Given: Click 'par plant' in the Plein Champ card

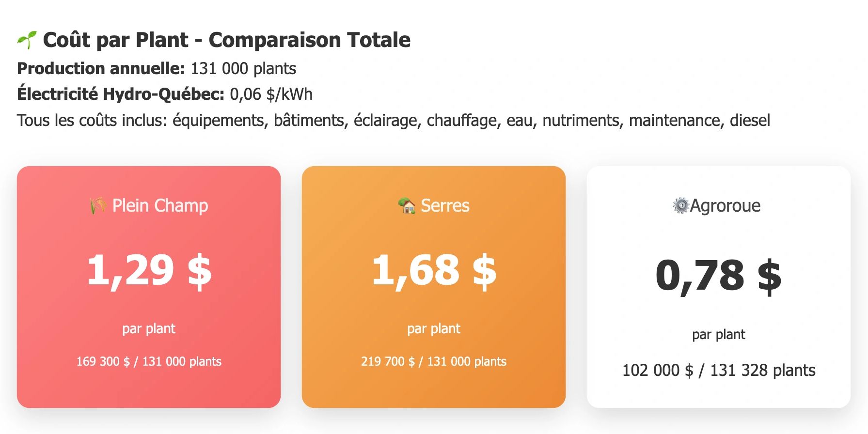Looking at the screenshot, I should coord(149,329).
